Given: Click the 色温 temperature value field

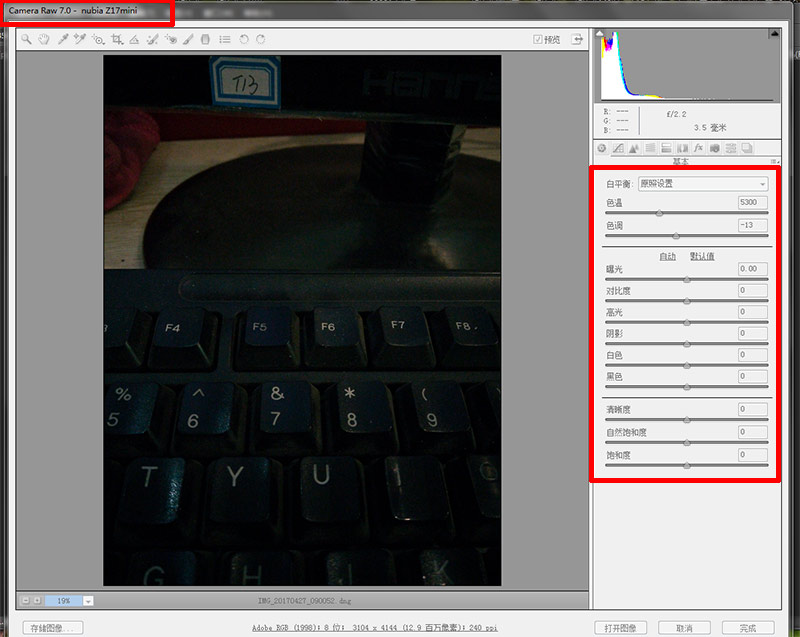Looking at the screenshot, I should coord(752,203).
